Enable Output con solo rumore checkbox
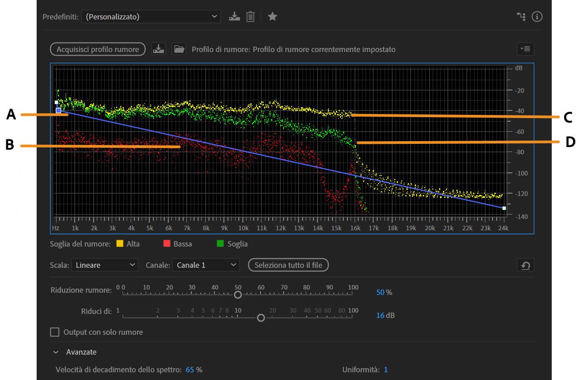 point(55,332)
